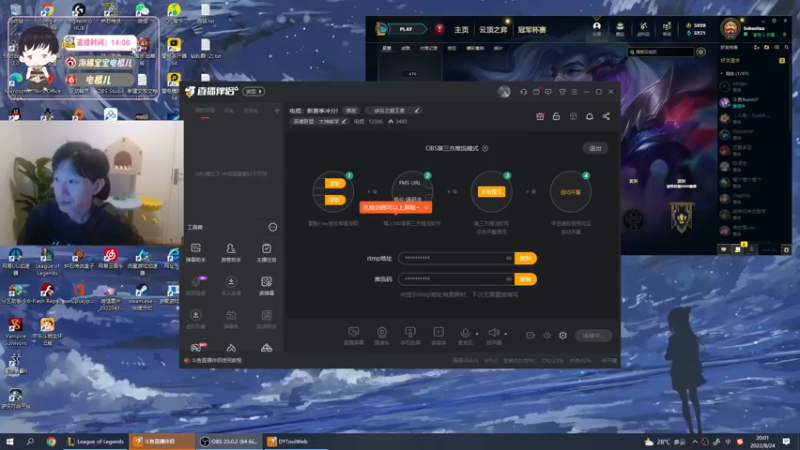
Task: Click the microphone icon
Action: point(465,335)
